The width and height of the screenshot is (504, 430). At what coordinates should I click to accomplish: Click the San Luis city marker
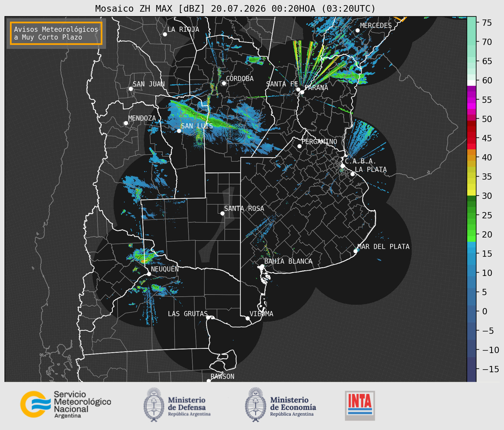(x=179, y=131)
